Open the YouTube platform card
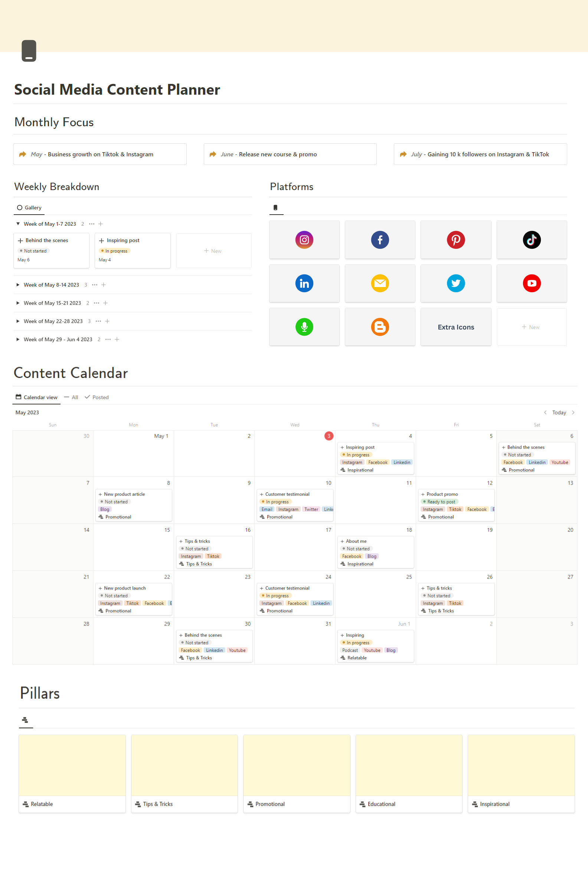The width and height of the screenshot is (588, 877). pos(531,283)
